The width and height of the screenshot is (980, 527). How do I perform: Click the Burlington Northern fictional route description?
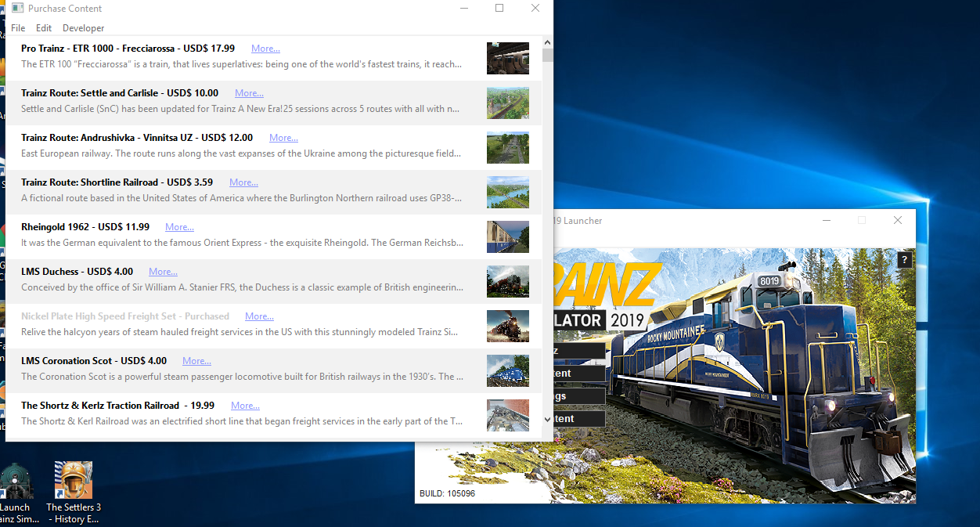(241, 198)
